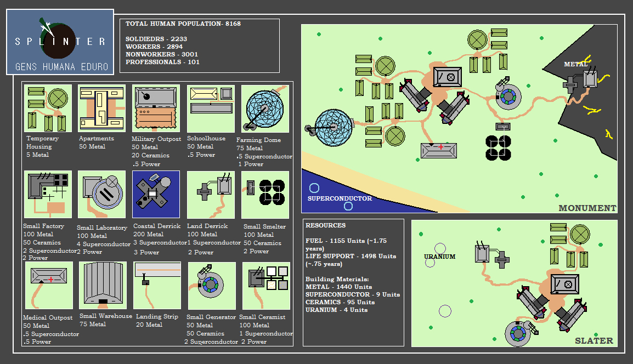Viewport: 633px width, 364px height.
Task: Click the SUPERCONDUCTOR label in the water
Action: point(340,198)
